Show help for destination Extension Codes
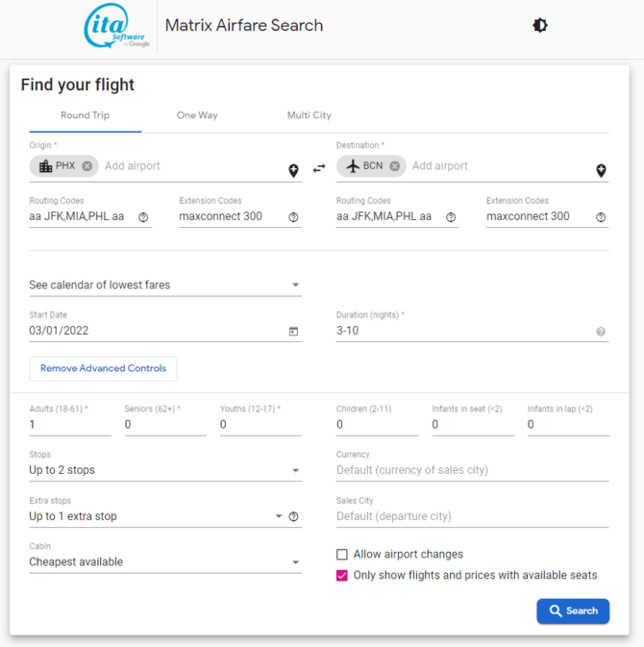The height and width of the screenshot is (647, 644). click(601, 217)
